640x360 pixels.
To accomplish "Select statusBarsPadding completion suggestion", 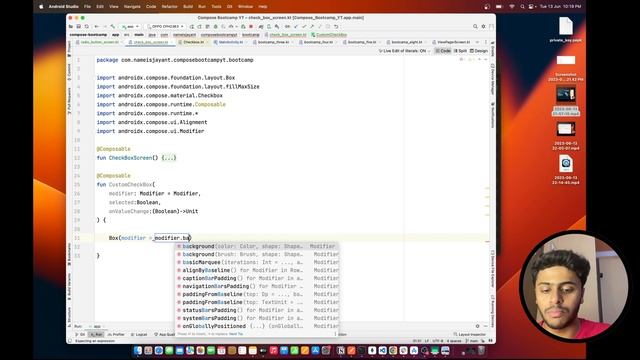I will [x=257, y=310].
